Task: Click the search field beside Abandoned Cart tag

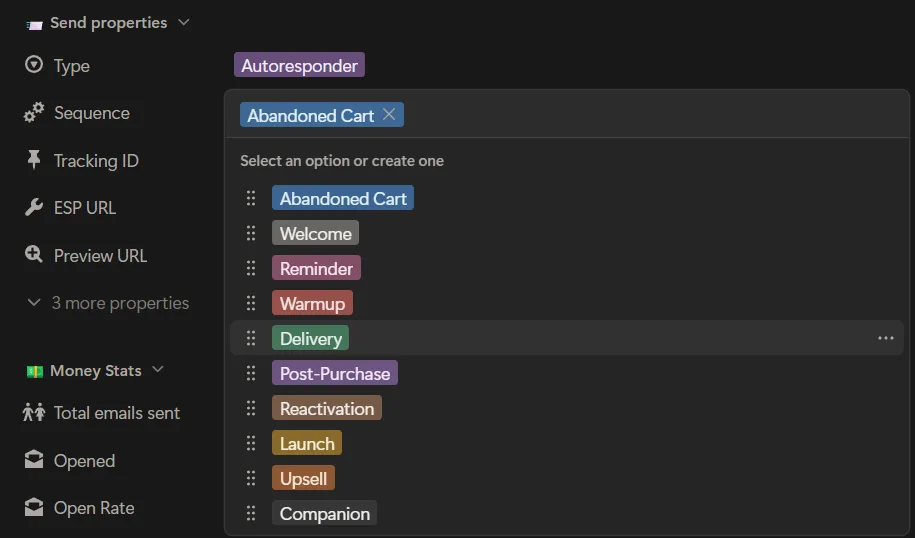Action: click(640, 115)
